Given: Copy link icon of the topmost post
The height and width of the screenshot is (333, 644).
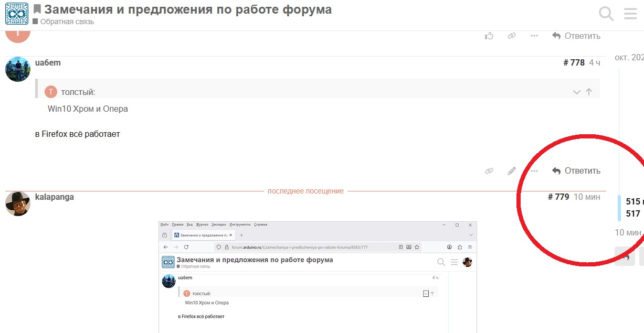Looking at the screenshot, I should [x=512, y=36].
